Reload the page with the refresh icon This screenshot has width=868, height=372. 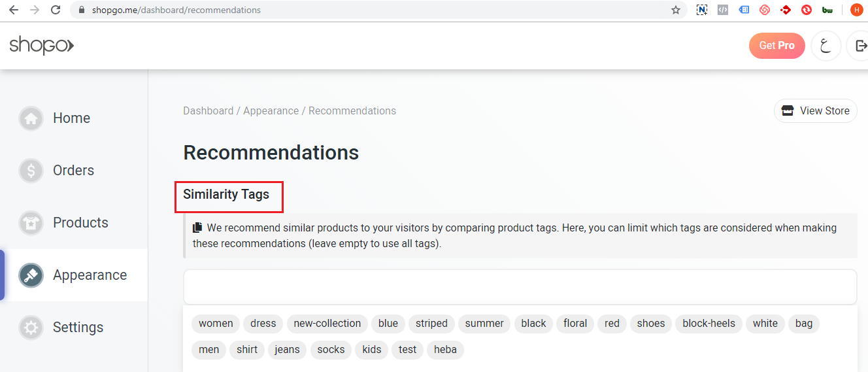[x=56, y=10]
